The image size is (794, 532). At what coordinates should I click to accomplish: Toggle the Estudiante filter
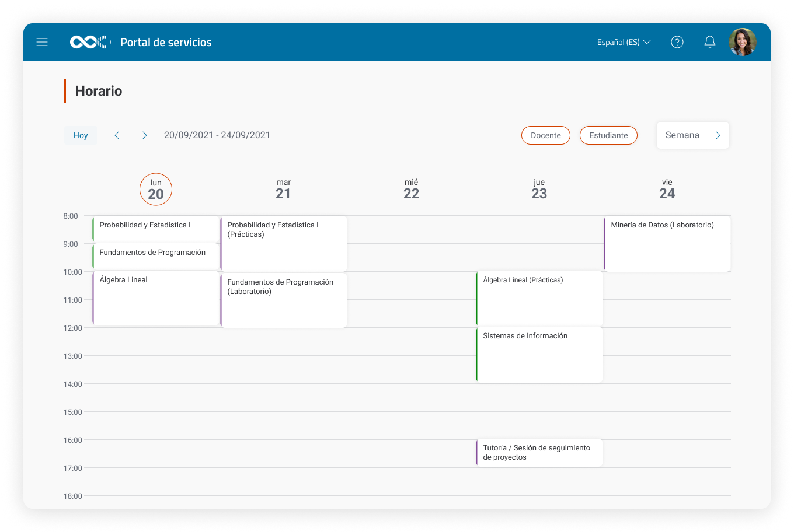pos(608,135)
